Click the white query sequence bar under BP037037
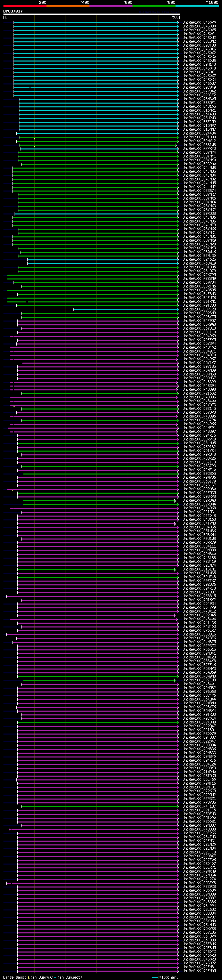222x980 pixels. click(x=92, y=14)
